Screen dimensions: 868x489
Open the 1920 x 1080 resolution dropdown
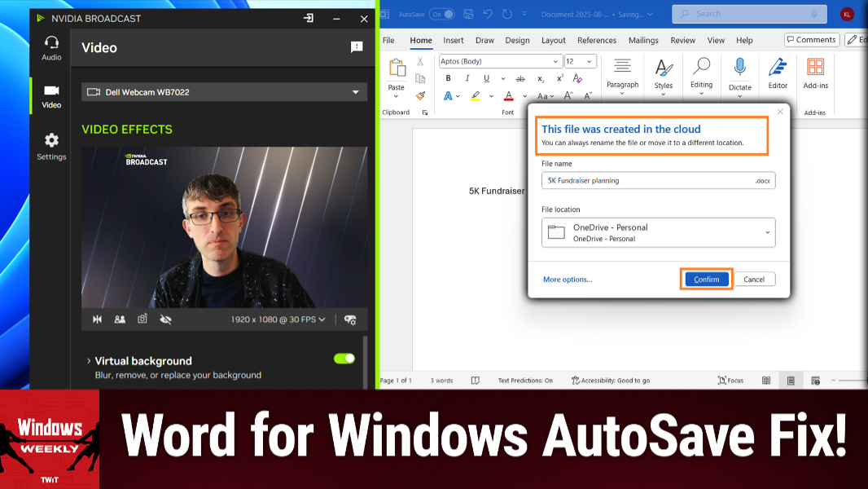tap(278, 319)
